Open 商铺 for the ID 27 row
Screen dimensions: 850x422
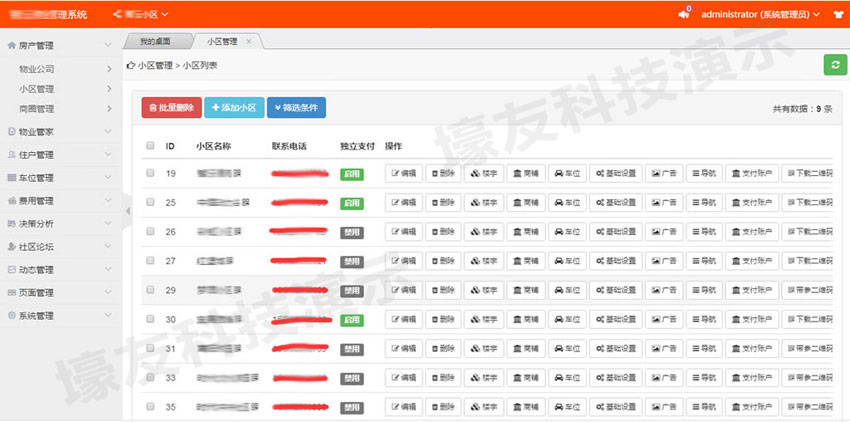[526, 261]
